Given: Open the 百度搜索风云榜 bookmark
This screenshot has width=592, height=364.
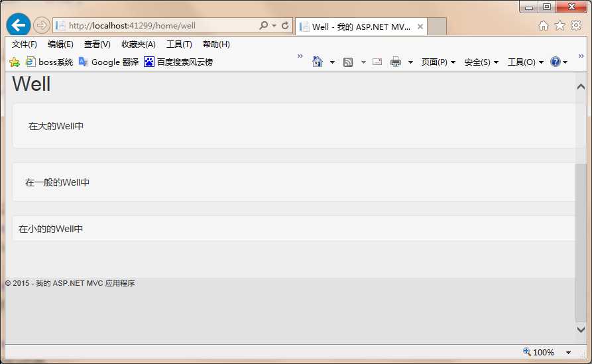Looking at the screenshot, I should tap(178, 62).
